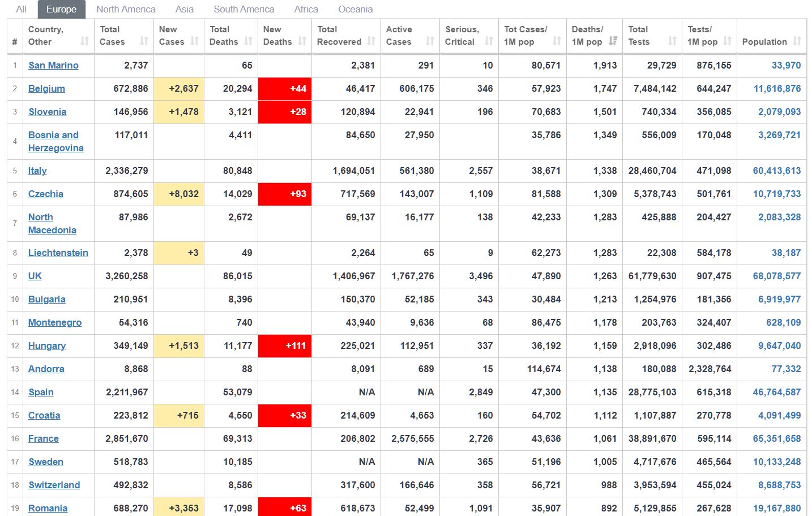Select the Asia continent tab

[184, 9]
